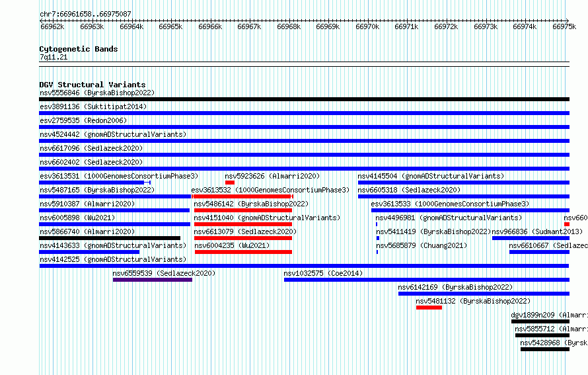The width and height of the screenshot is (588, 375).
Task: Click the nsv5556846 (ByrskaBishop2022) variant label
Action: (x=97, y=93)
